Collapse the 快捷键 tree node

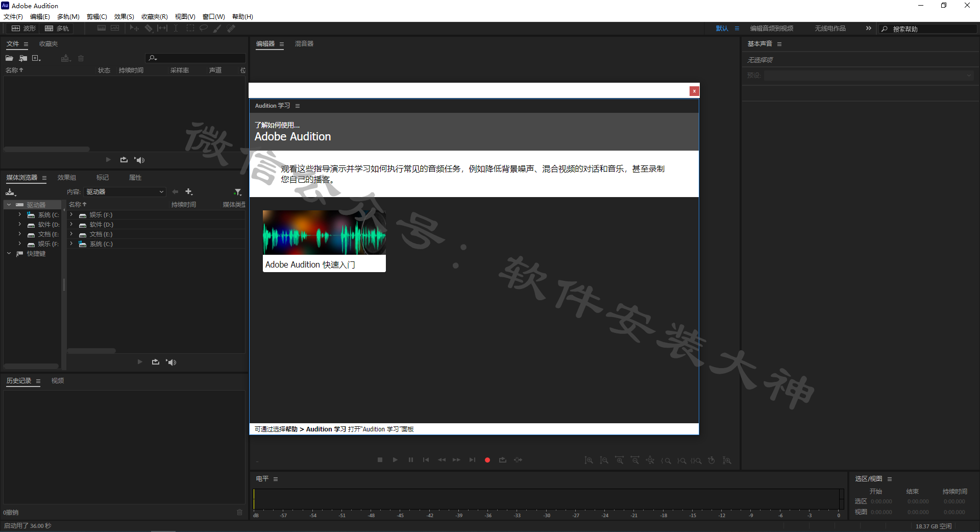[9, 254]
